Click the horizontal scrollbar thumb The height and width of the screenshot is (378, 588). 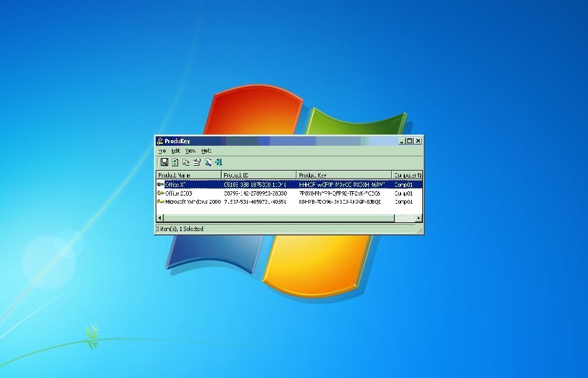tap(279, 218)
